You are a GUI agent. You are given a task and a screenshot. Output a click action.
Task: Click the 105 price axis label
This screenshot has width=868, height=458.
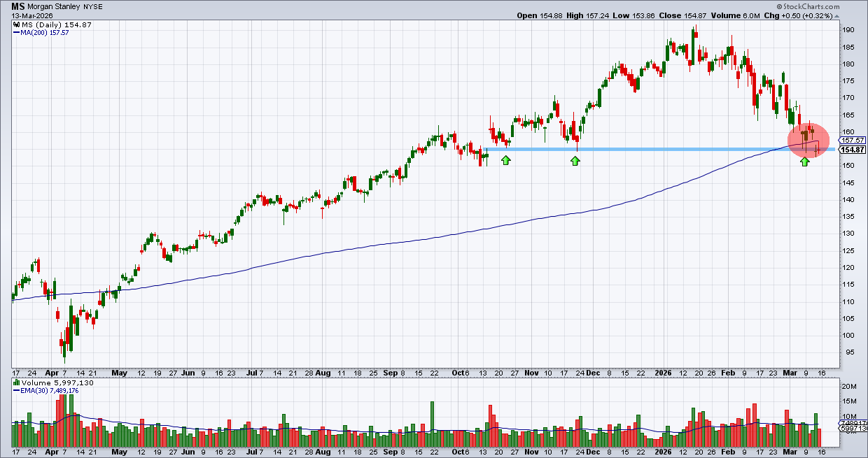848,319
